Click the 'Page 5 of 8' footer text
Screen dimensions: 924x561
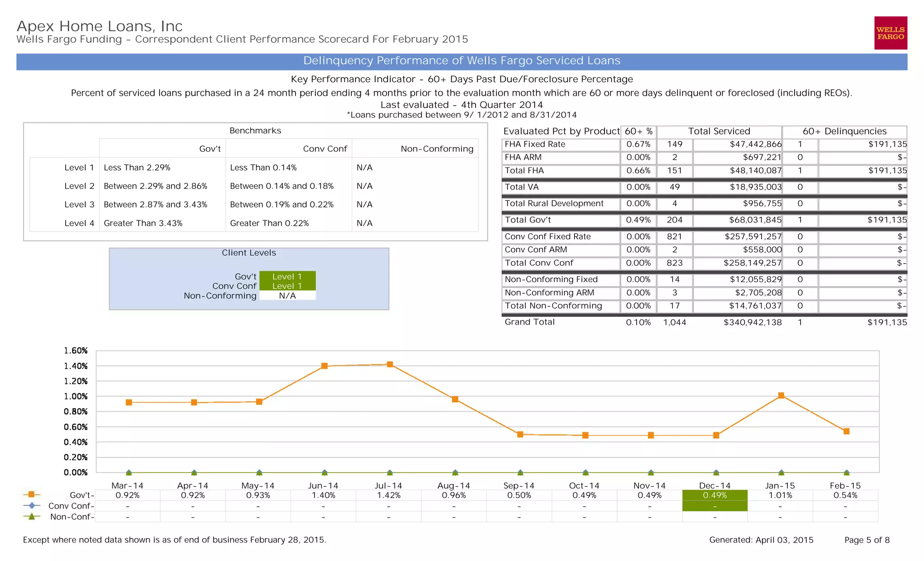[x=867, y=540]
